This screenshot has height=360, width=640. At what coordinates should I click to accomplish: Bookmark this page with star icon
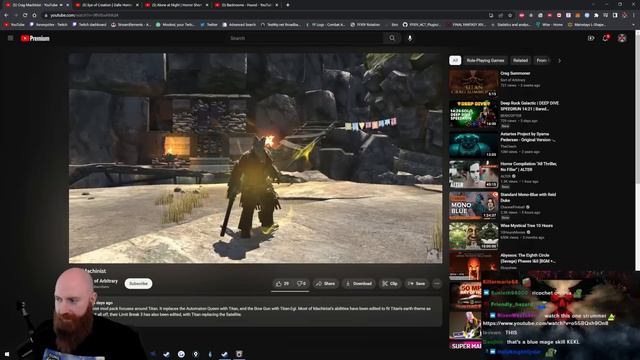[510, 15]
